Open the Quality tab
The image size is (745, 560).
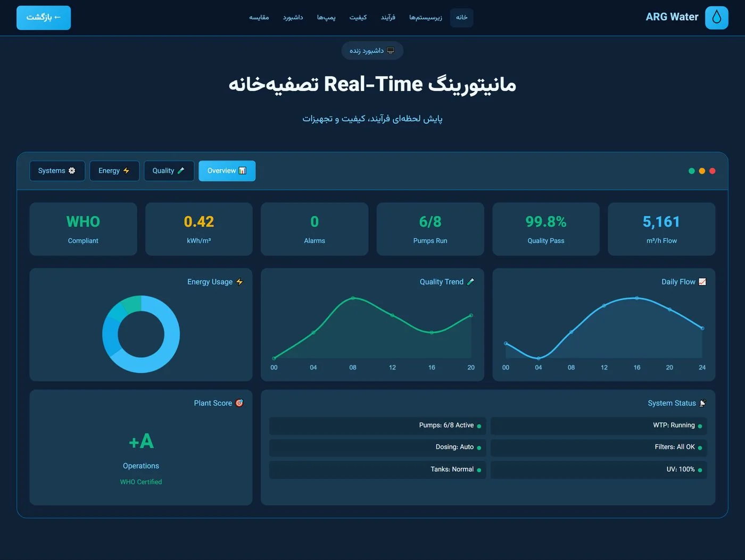point(169,171)
